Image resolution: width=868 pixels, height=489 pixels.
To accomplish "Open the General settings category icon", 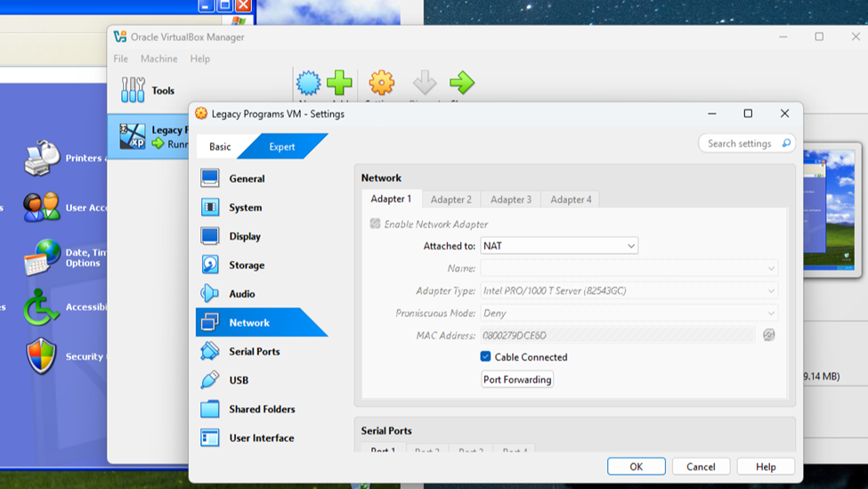I will 210,178.
